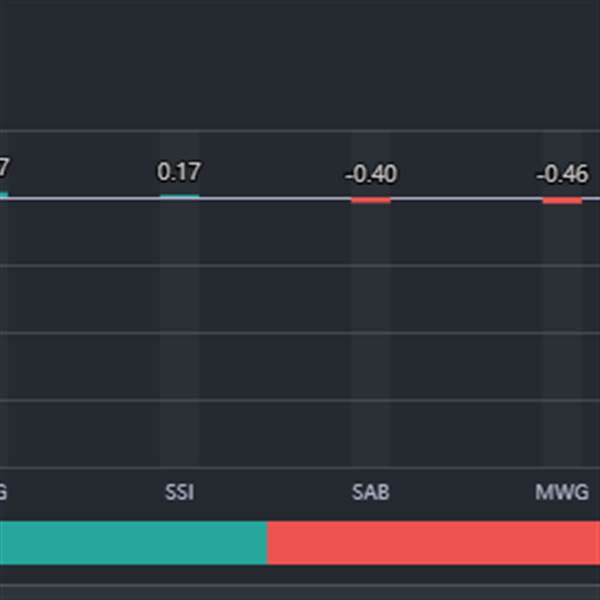Click the shaded column above SSI label

[179, 330]
